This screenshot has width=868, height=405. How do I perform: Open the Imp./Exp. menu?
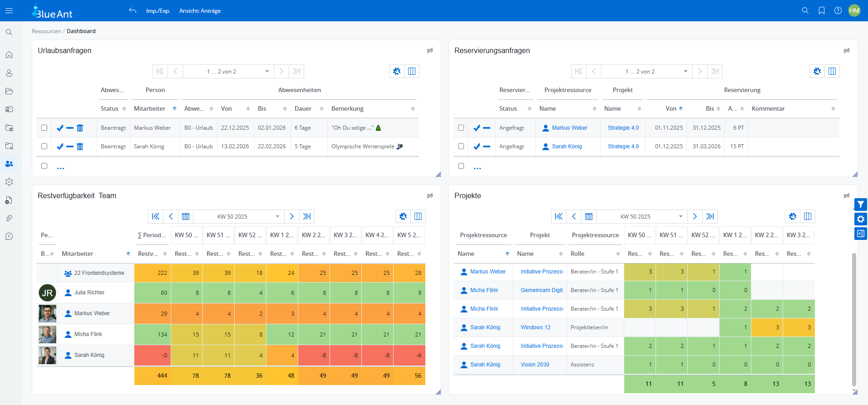point(158,11)
